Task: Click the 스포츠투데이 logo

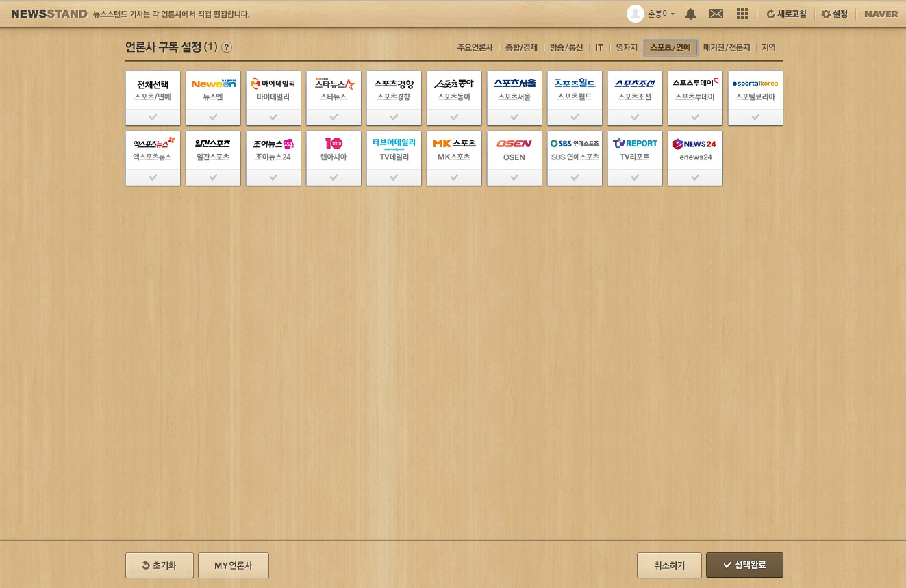Action: 695,83
